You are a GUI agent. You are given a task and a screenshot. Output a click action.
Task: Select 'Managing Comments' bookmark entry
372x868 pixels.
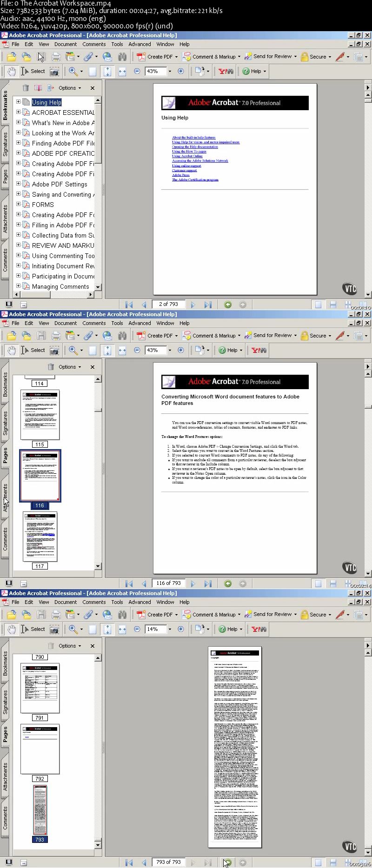click(x=60, y=286)
